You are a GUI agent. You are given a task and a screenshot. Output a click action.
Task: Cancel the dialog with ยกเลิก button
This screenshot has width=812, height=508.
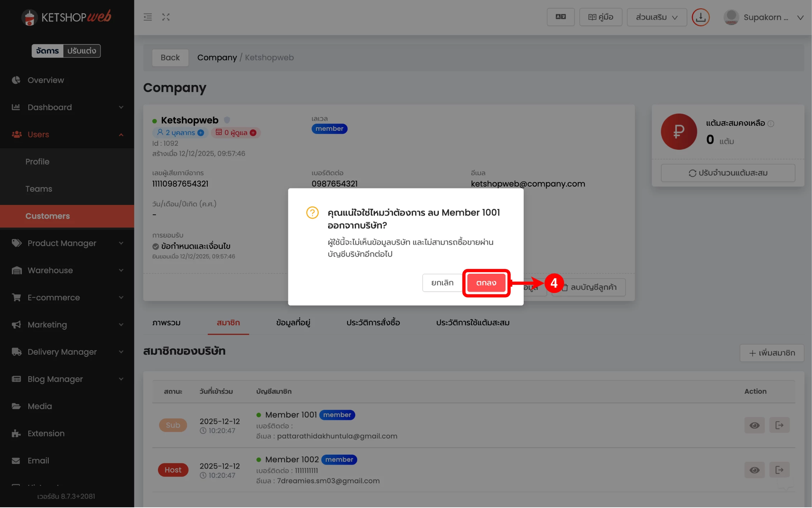442,283
